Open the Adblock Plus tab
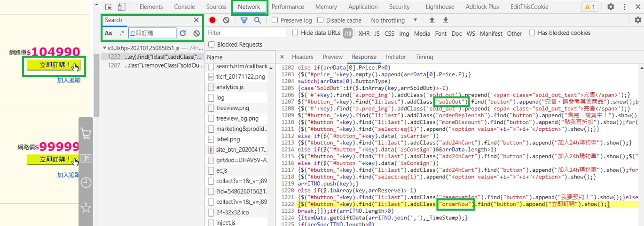This screenshot has height=226, width=644. [482, 7]
